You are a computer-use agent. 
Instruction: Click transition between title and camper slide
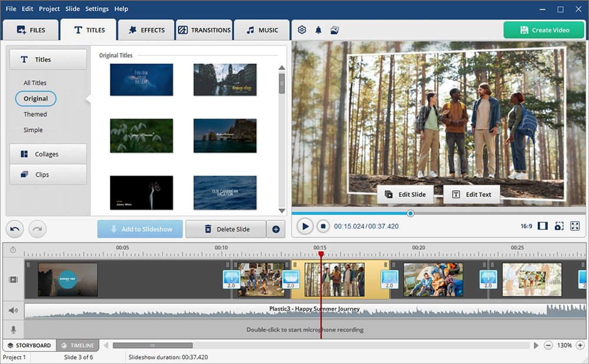tap(231, 280)
